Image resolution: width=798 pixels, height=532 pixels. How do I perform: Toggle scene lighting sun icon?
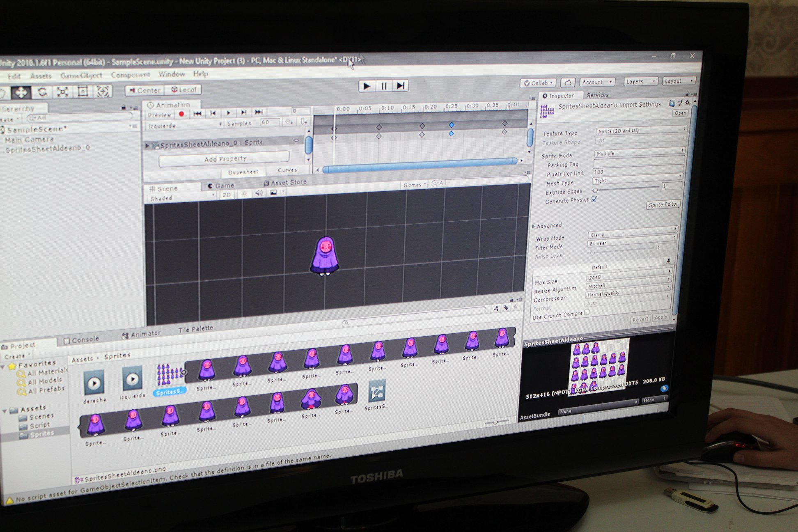click(x=244, y=194)
